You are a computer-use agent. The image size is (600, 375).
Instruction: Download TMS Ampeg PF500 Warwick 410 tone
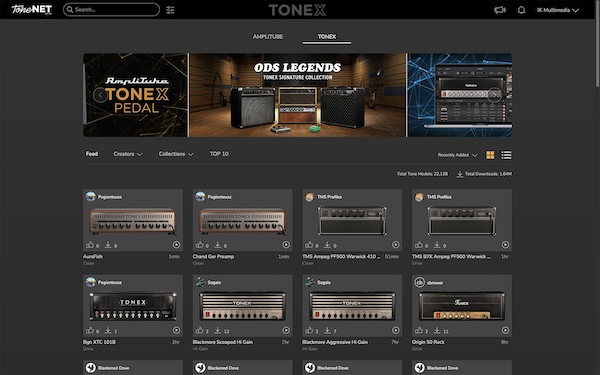(328, 245)
